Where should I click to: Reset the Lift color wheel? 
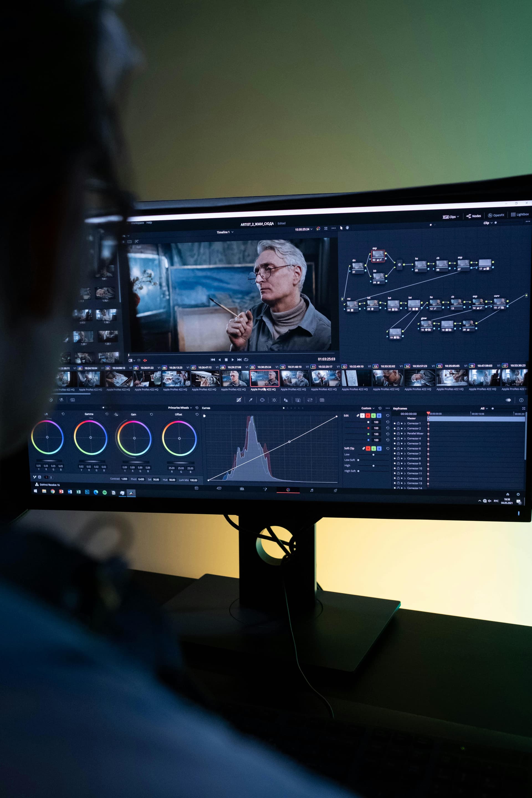(x=63, y=414)
